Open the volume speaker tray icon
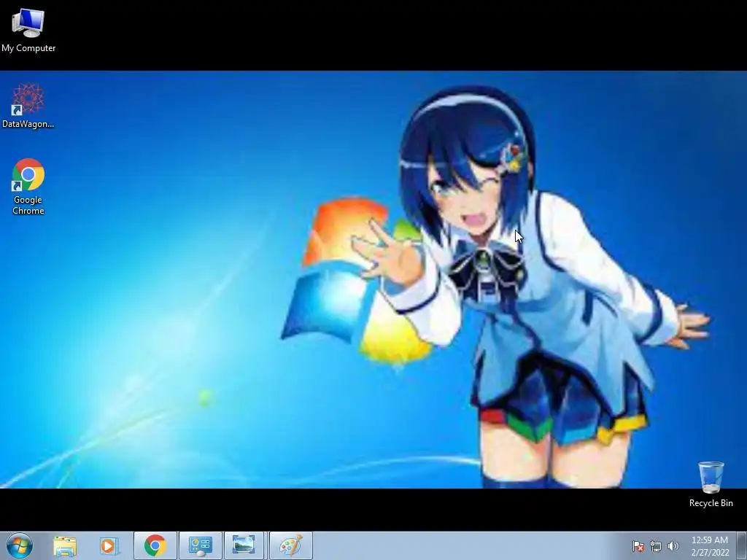Image resolution: width=747 pixels, height=560 pixels. click(x=673, y=546)
